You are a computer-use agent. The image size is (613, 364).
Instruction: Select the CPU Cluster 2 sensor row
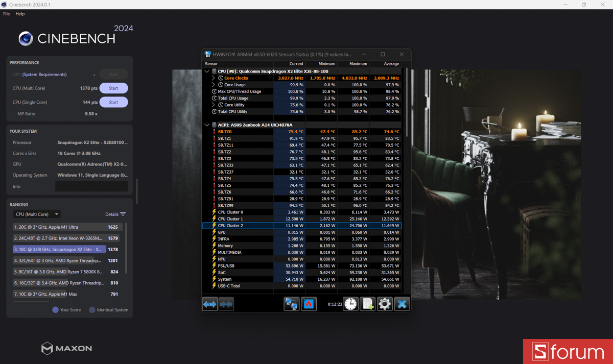click(302, 226)
